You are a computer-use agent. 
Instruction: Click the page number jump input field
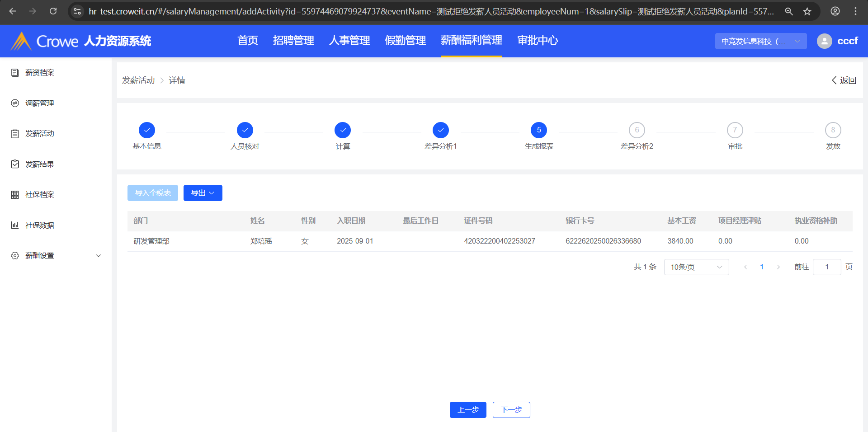tap(826, 267)
